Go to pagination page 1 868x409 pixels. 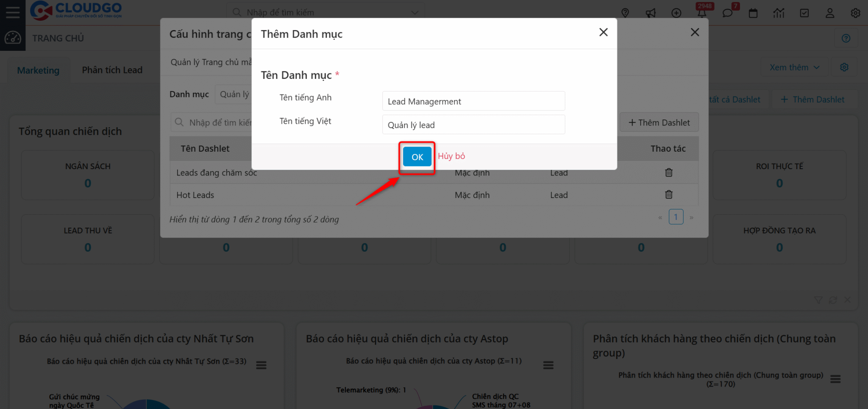click(676, 217)
